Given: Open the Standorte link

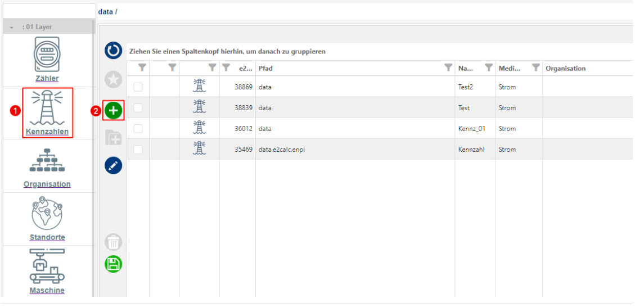Looking at the screenshot, I should 47,237.
